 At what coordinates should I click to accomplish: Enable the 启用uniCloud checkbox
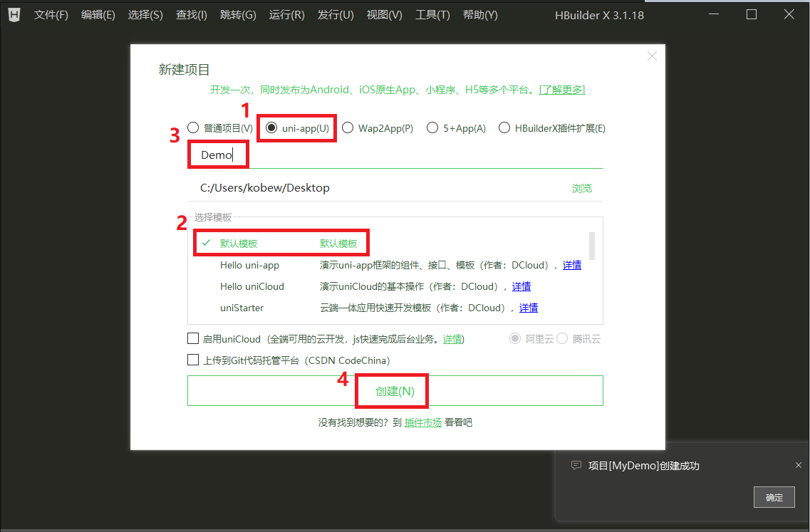[193, 338]
